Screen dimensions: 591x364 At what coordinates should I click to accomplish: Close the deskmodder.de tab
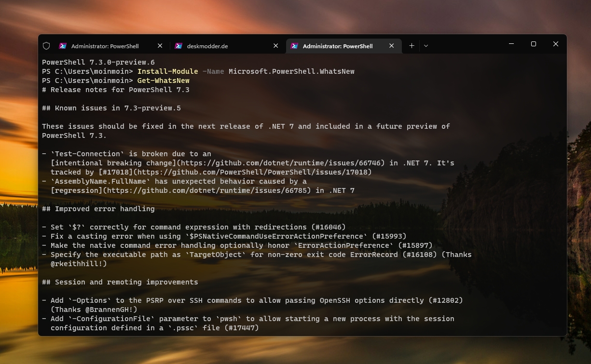[276, 46]
